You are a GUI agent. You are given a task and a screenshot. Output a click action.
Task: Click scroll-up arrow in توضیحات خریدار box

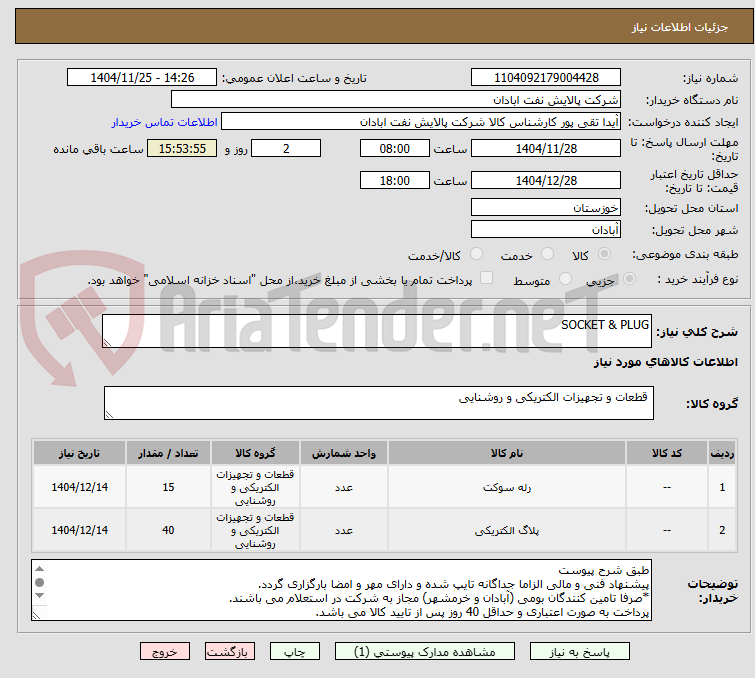coord(39,569)
